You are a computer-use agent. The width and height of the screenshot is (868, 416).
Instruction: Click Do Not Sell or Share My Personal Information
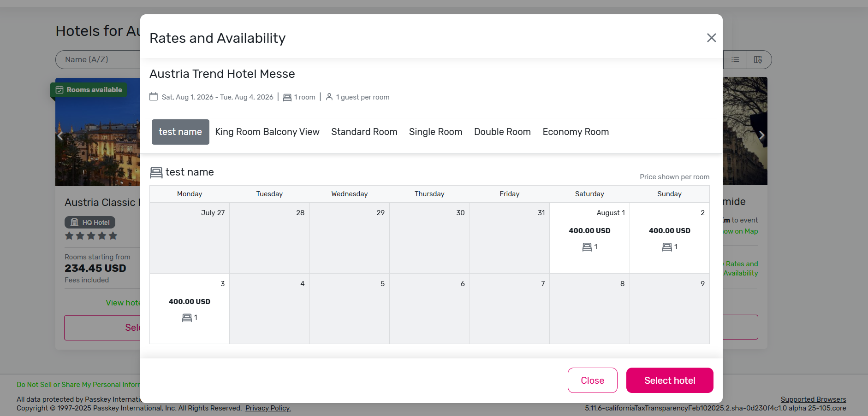[x=78, y=385]
